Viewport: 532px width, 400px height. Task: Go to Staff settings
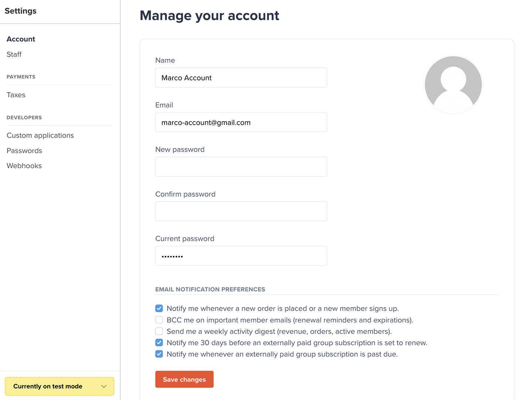pyautogui.click(x=14, y=54)
